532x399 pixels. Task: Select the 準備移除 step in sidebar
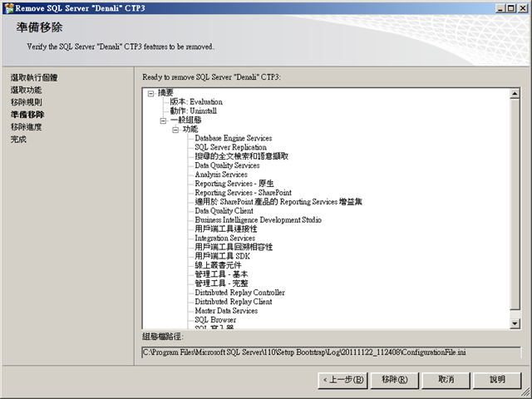tap(27, 115)
